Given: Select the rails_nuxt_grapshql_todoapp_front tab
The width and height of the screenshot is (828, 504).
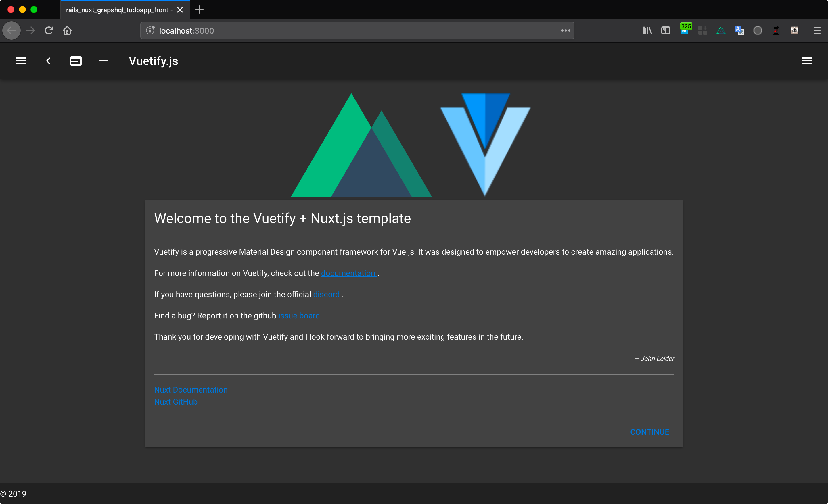Looking at the screenshot, I should [x=117, y=10].
